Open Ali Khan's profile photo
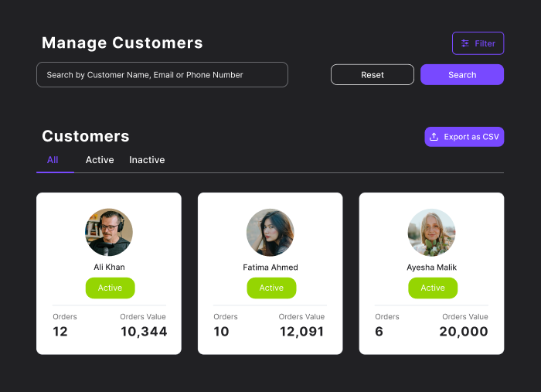This screenshot has width=541, height=392. point(109,233)
